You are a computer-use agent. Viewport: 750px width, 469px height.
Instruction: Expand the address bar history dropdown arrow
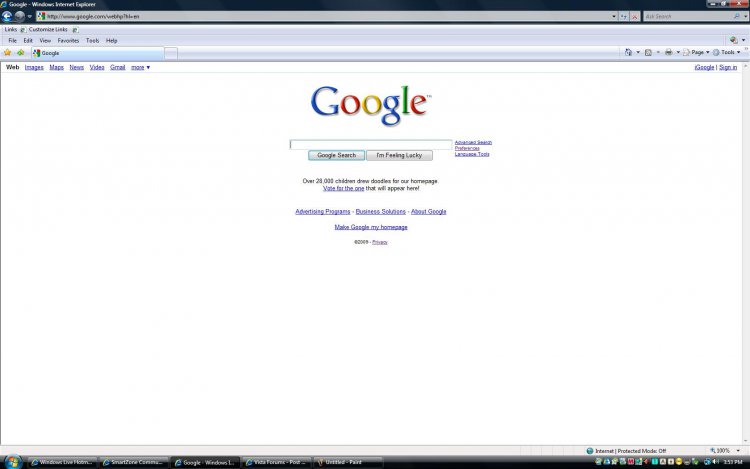coord(614,16)
